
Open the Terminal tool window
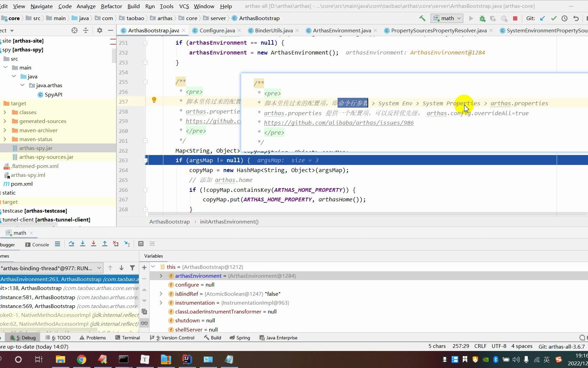(x=128, y=338)
